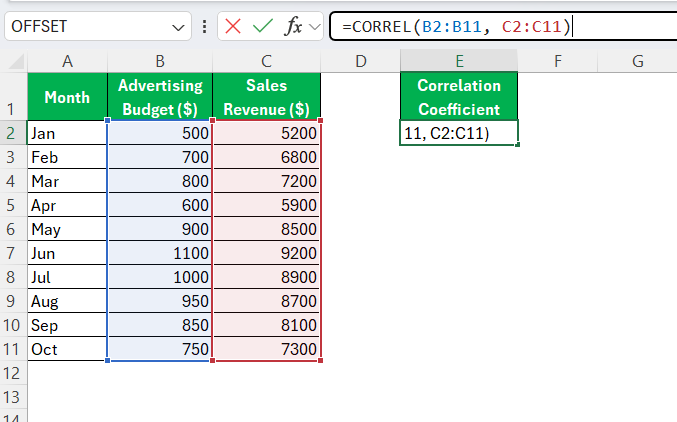Click the revenue cell with 8900
This screenshot has width=677, height=422.
pos(266,277)
